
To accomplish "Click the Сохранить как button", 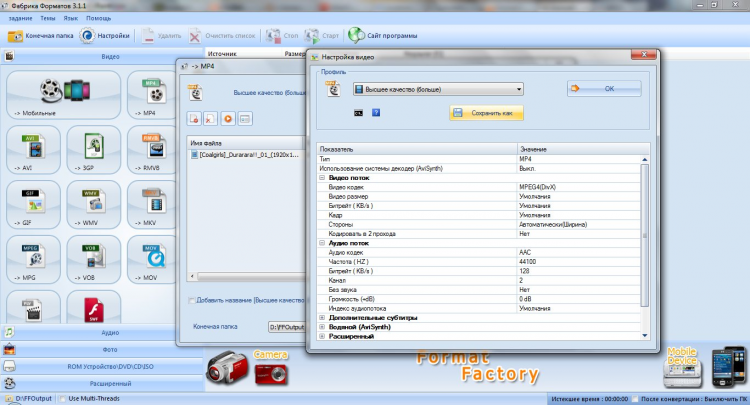I will (x=486, y=113).
